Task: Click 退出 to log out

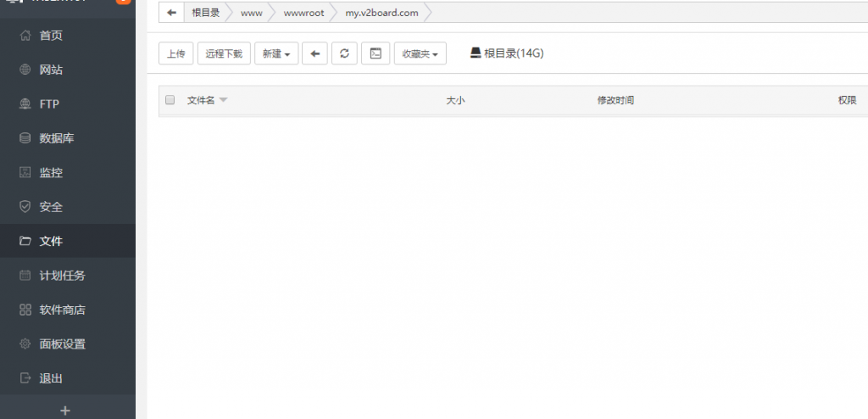Action: 51,378
